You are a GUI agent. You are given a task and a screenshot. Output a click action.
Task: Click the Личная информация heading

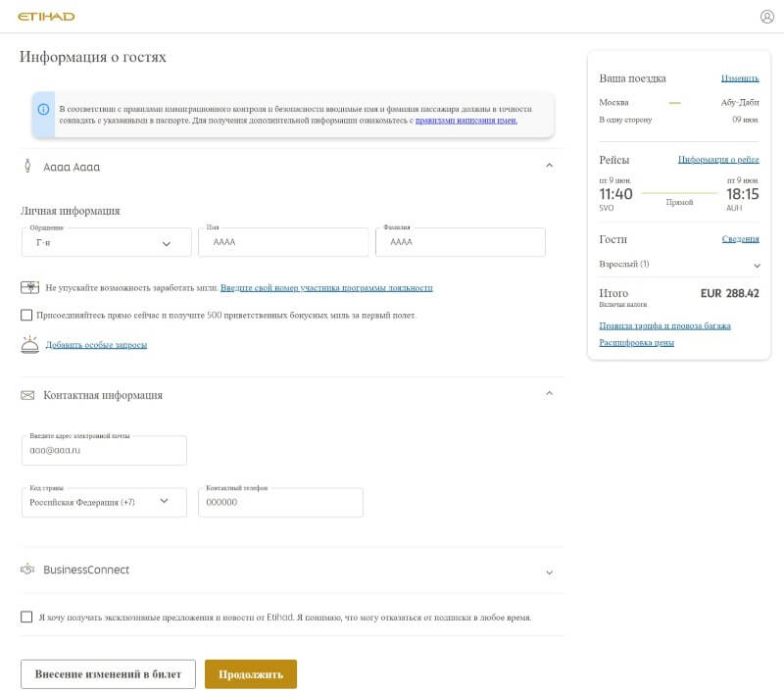coord(71,211)
